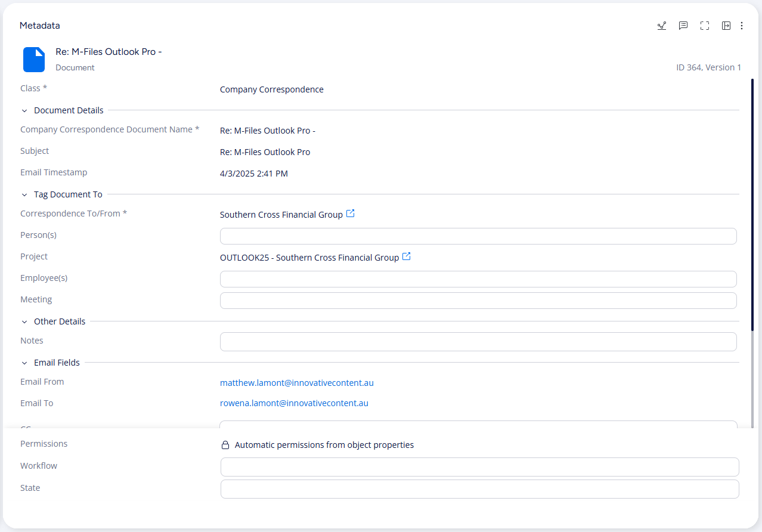
Task: Click the blue document file icon
Action: (x=34, y=59)
